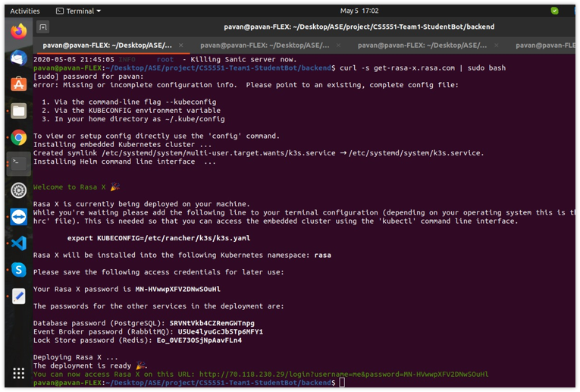This screenshot has height=392, width=580.
Task: Click the PostgreSQL password 5RVNtVkb4CZRemGWTnpg
Action: point(212,323)
